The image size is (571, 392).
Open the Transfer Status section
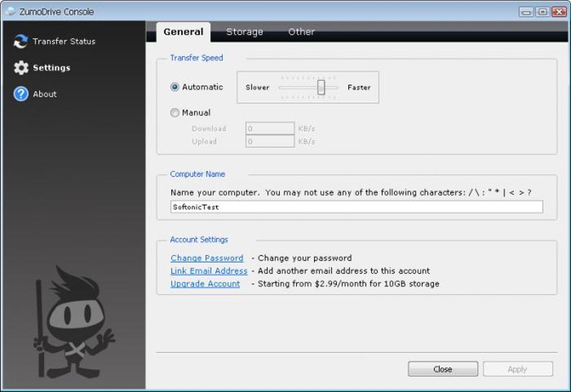pos(64,41)
